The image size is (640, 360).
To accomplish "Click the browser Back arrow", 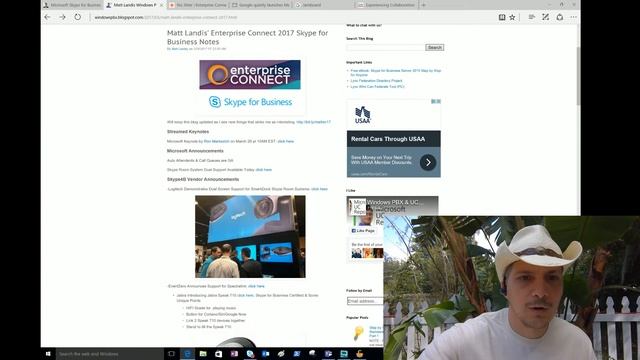I will click(47, 17).
